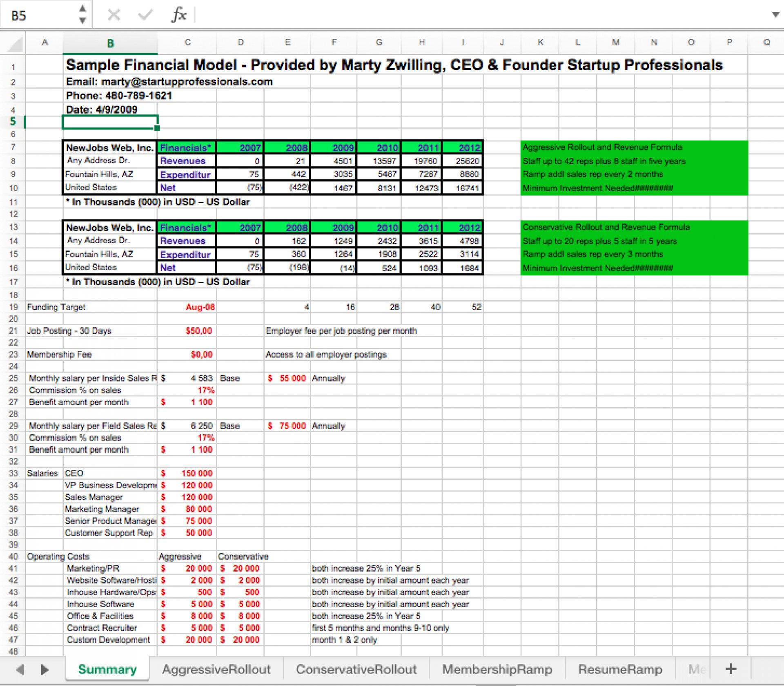Image resolution: width=784 pixels, height=686 pixels.
Task: Switch to MembershipRamp sheet tab
Action: coord(497,669)
